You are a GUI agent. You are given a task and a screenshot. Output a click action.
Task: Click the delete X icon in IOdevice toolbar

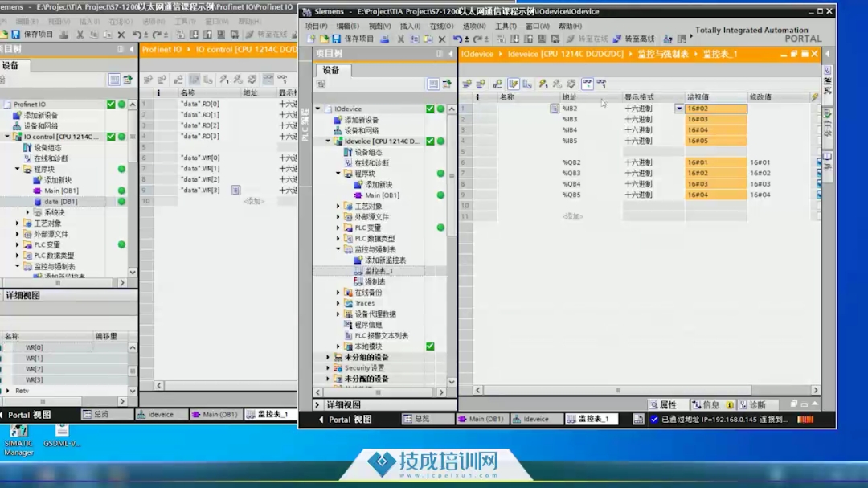pyautogui.click(x=442, y=39)
